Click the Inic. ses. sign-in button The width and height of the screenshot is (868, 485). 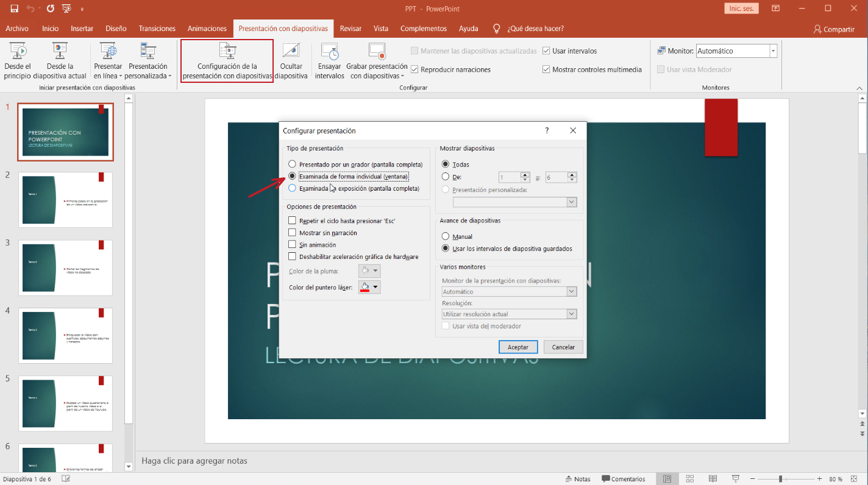point(742,9)
